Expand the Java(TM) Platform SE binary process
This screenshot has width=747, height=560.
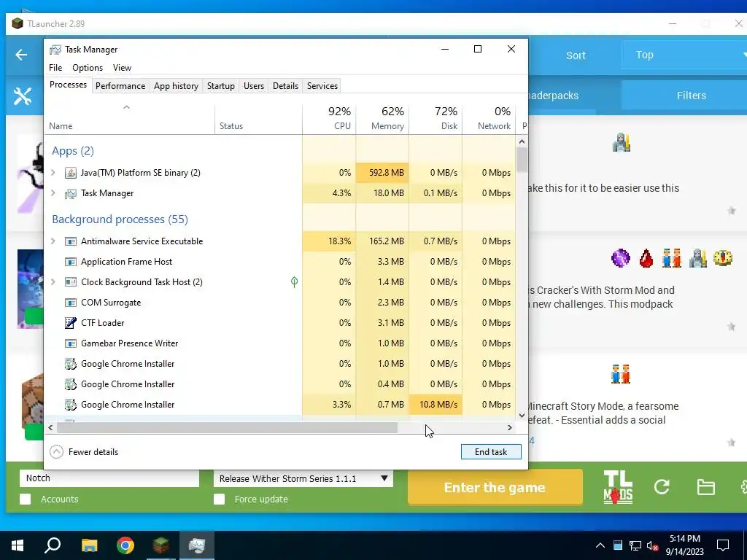pyautogui.click(x=53, y=173)
